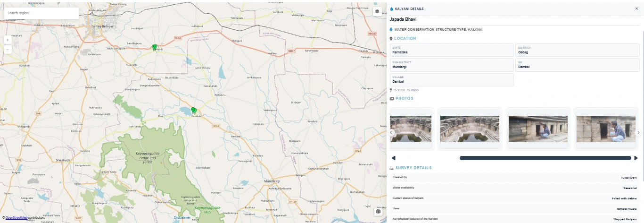The image size is (644, 223).
Task: Click right arrow of photo scrollbar
Action: click(x=636, y=158)
